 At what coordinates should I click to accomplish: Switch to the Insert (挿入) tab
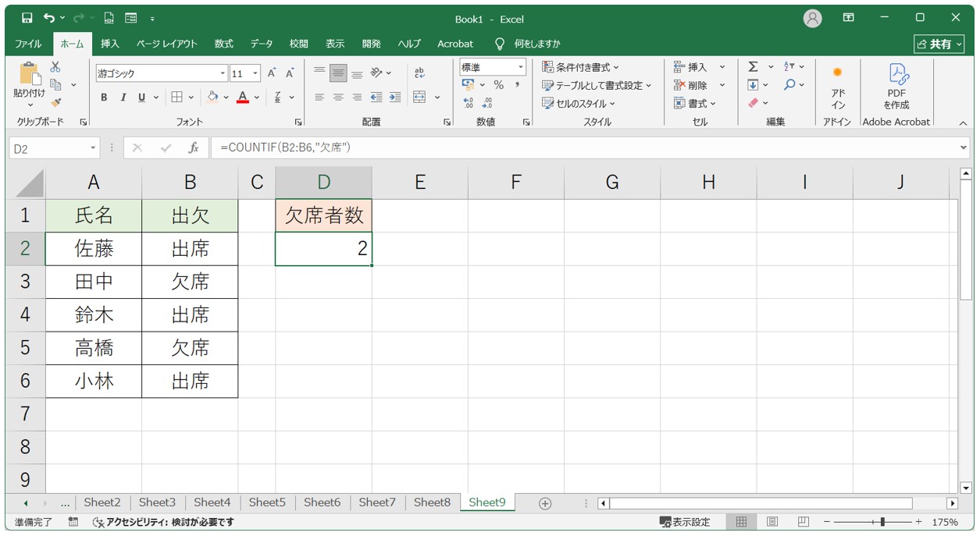point(110,44)
